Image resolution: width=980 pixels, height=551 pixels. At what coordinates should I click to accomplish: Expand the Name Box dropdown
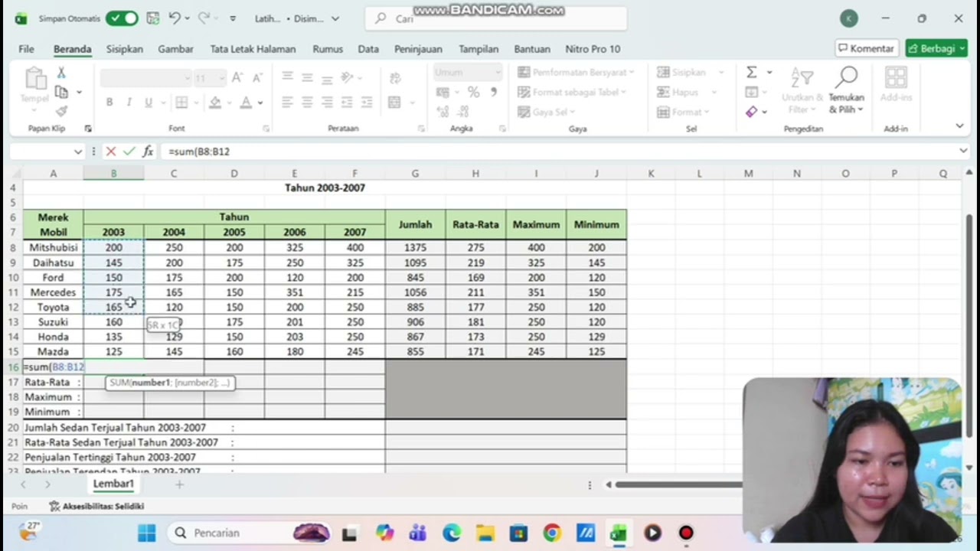coord(77,152)
